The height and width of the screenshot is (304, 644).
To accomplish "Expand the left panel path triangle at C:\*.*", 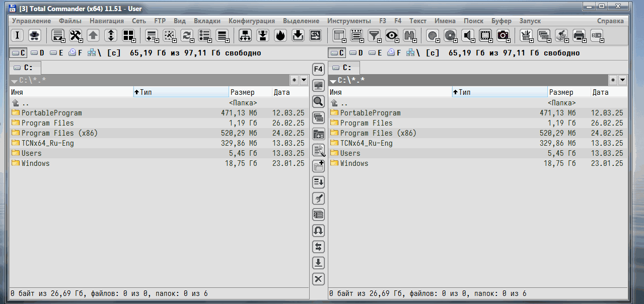I will (14, 81).
